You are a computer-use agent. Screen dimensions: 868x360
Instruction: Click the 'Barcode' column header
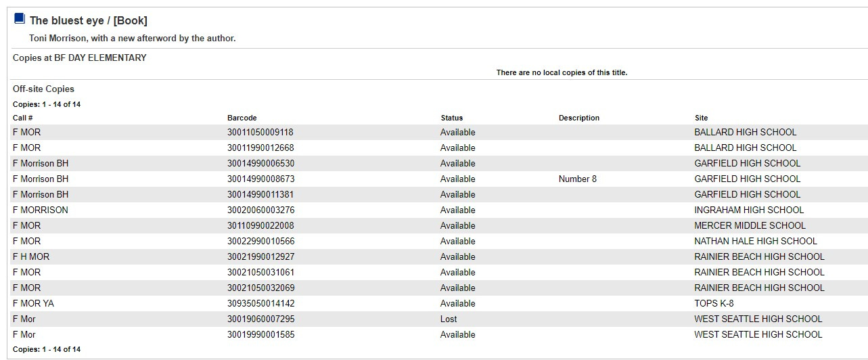pyautogui.click(x=242, y=118)
